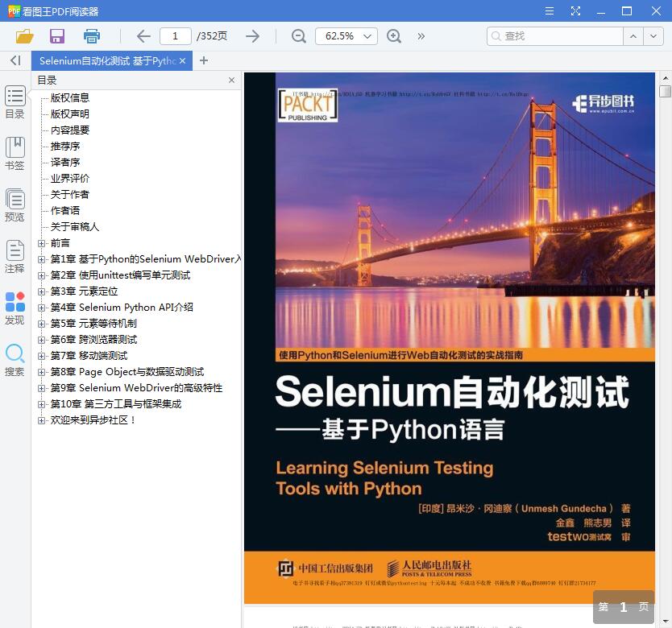The image size is (672, 628).
Task: Jump to 业界评价 in outline
Action: pos(70,178)
